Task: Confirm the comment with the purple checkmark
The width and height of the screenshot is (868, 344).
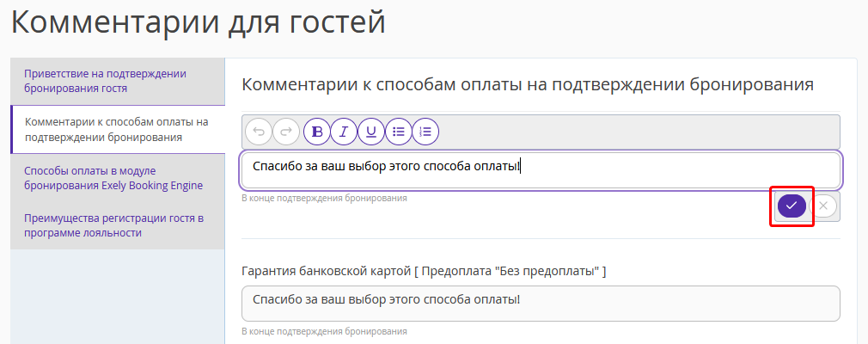Action: click(792, 206)
